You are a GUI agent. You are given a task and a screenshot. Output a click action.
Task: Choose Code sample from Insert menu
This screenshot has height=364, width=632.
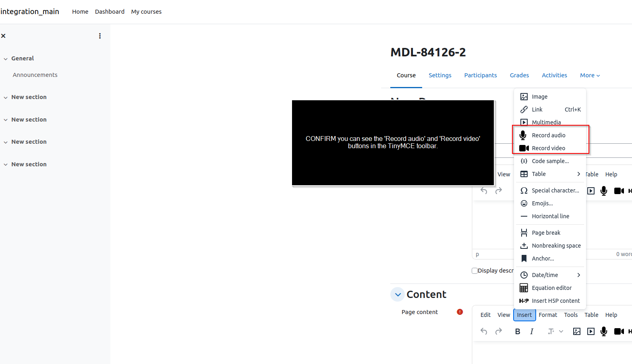click(550, 161)
